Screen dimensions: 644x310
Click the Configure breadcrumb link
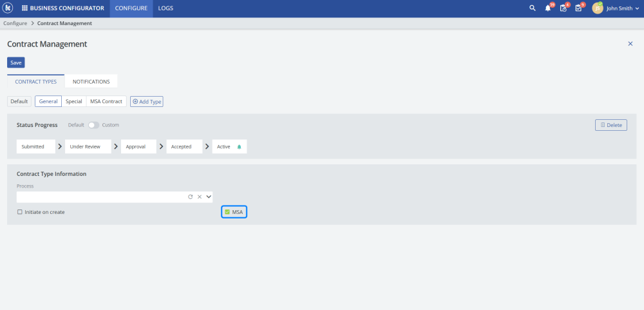(x=15, y=23)
